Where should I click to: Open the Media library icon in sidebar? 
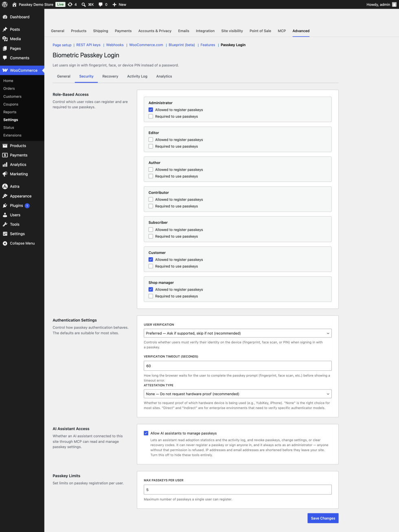[x=5, y=39]
